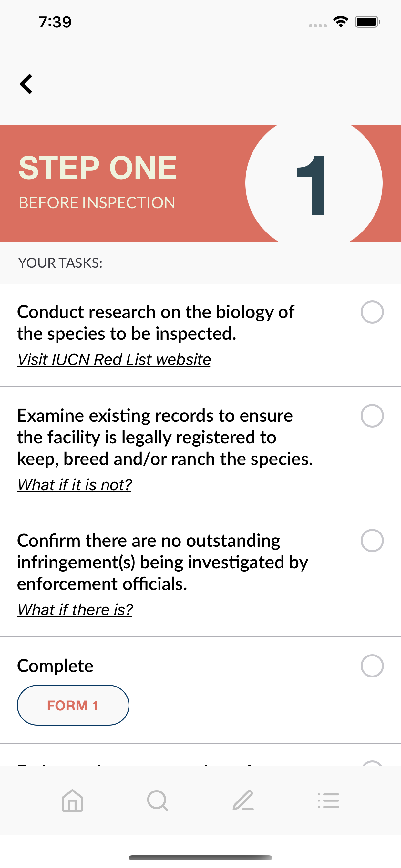The width and height of the screenshot is (401, 868).
Task: Tap the large number 1 circle
Action: coord(314,183)
